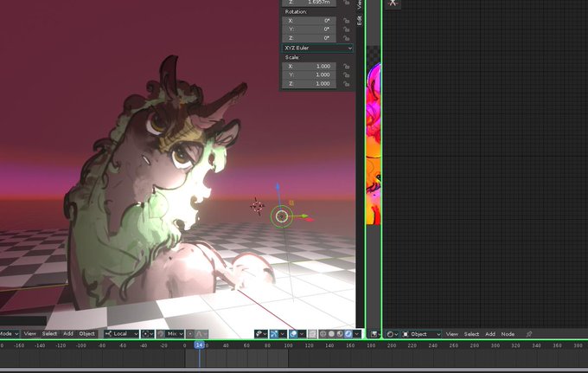Click the colorful image thumbnail in image editor
The image size is (588, 373).
[374, 145]
